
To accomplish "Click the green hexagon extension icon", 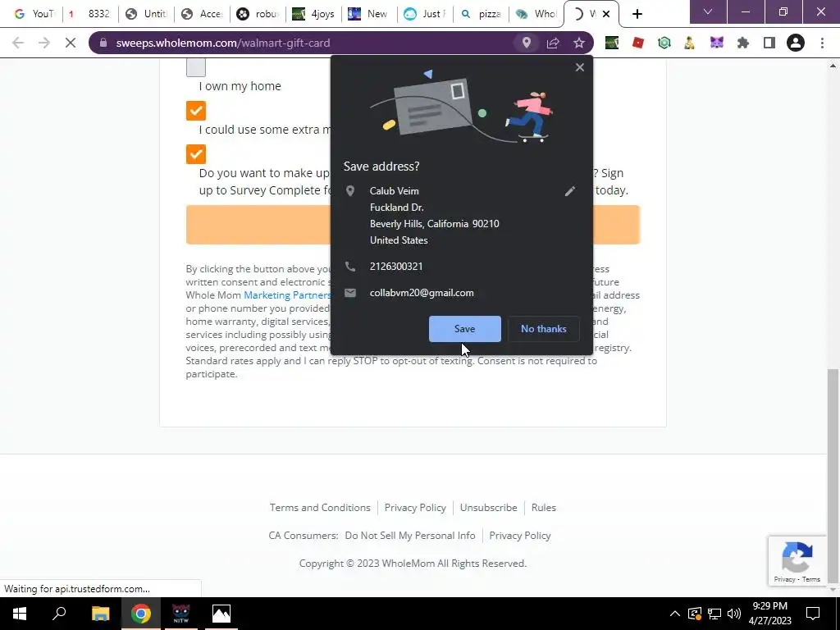I will click(664, 43).
